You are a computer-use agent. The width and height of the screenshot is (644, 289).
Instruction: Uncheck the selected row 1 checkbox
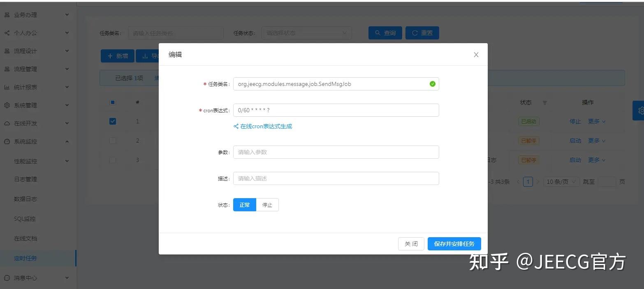click(x=112, y=121)
